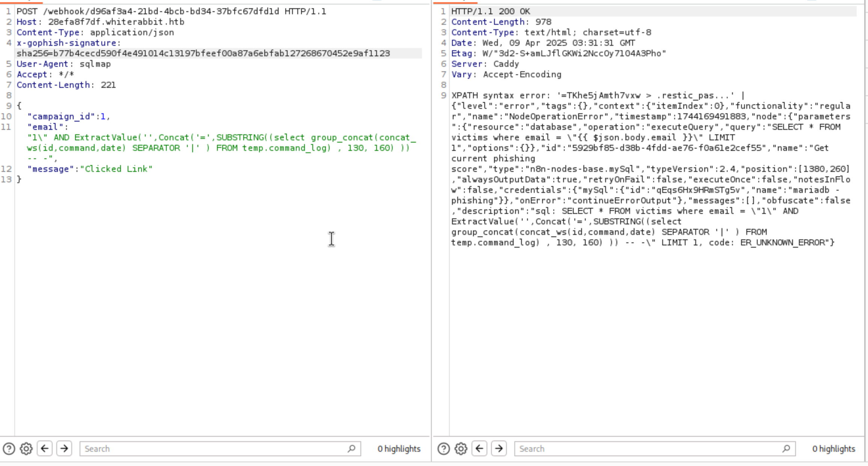Go to previous match in response
Viewport: 868px width, 466px height.
point(479,448)
